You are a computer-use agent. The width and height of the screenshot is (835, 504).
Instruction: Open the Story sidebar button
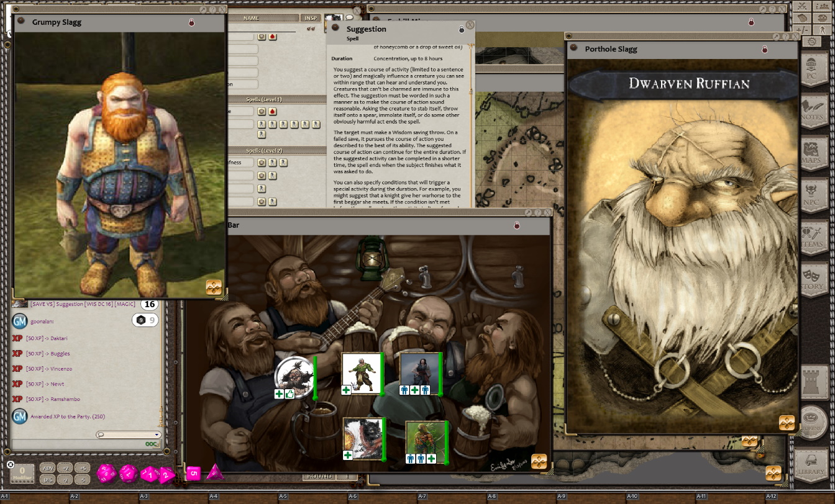814,279
